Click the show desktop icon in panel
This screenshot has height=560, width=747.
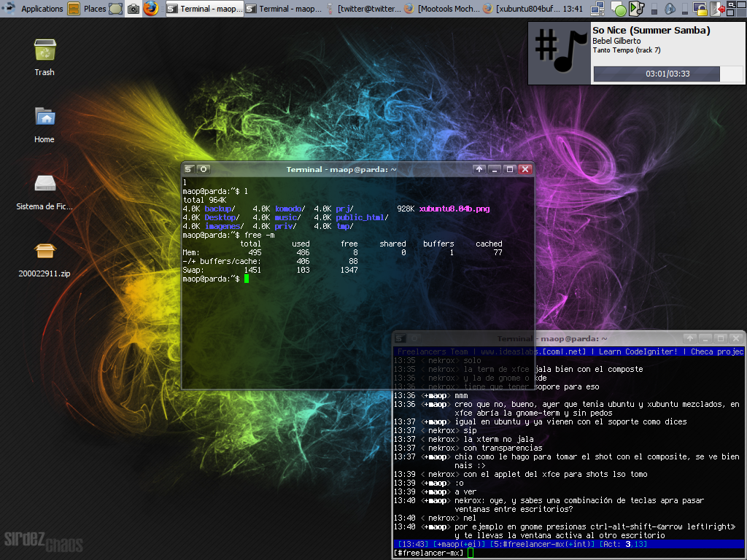point(115,9)
